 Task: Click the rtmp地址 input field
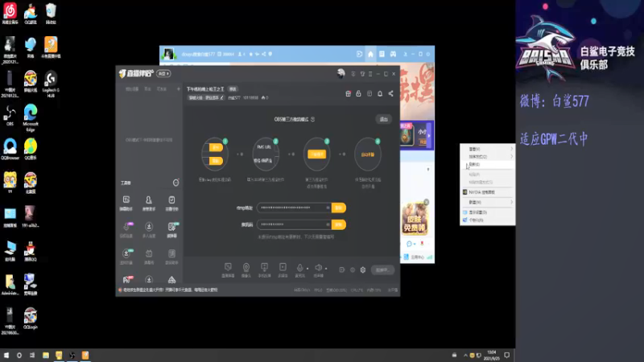click(x=294, y=208)
